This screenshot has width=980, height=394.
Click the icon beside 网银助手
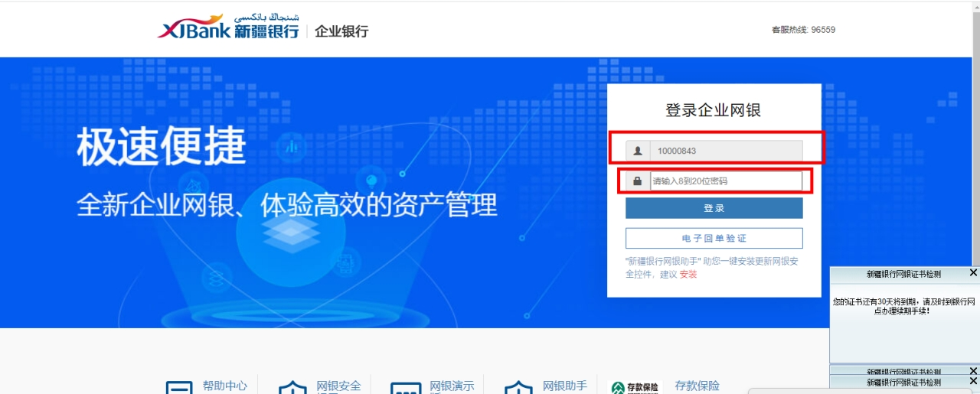click(x=518, y=387)
